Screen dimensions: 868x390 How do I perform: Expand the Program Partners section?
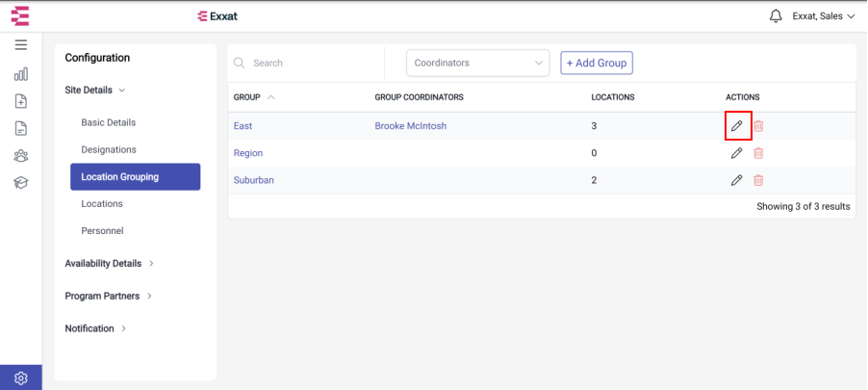(109, 296)
